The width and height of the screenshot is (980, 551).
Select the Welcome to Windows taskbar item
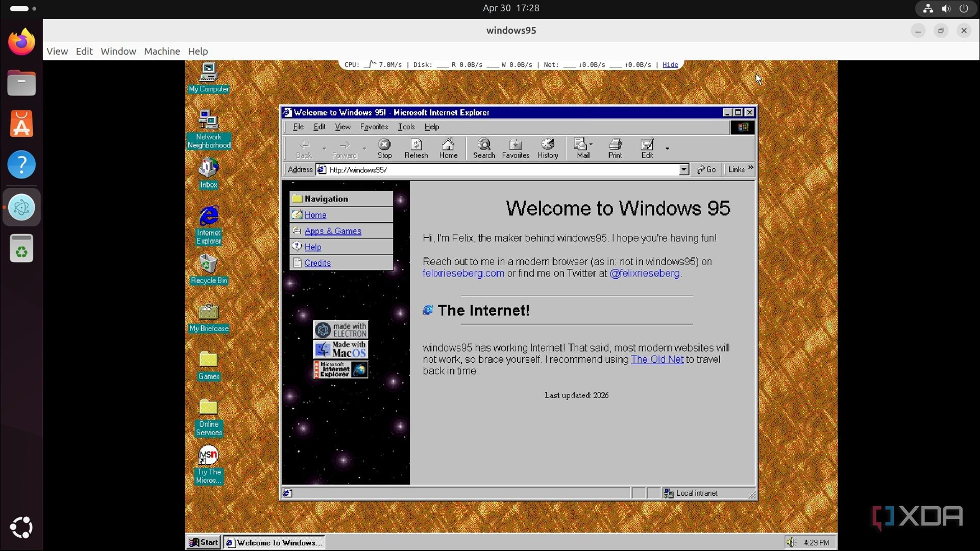274,542
